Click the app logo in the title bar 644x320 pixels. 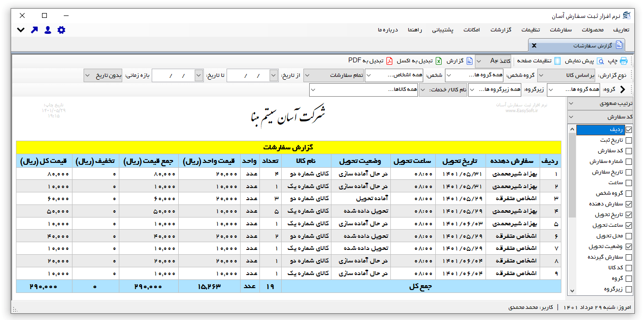pyautogui.click(x=627, y=15)
